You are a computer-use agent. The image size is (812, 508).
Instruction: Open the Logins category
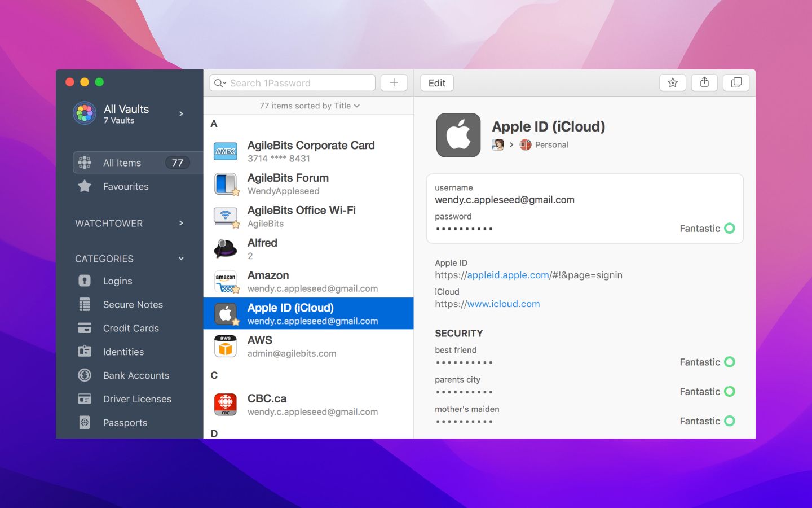pos(117,281)
